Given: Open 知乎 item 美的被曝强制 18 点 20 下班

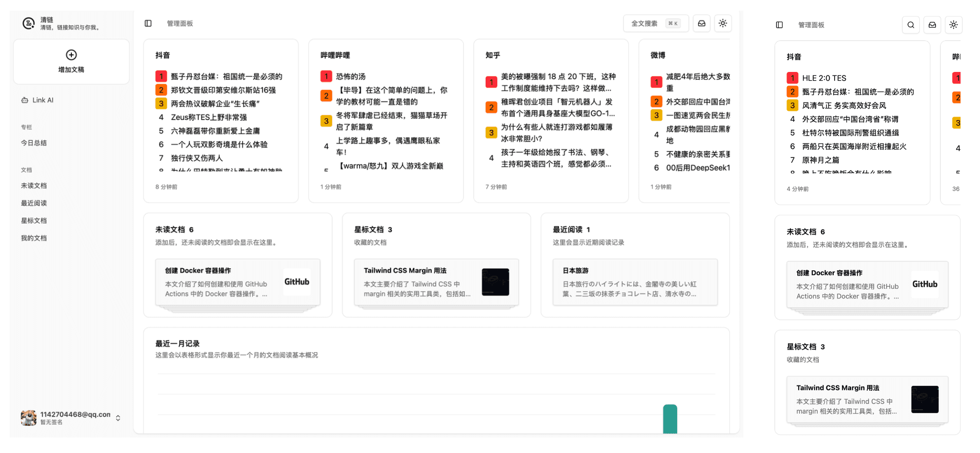Looking at the screenshot, I should (559, 82).
